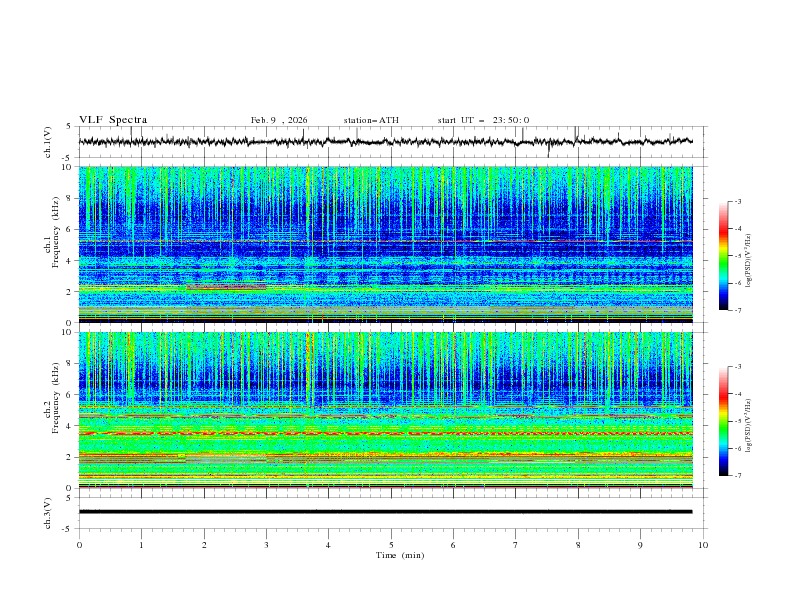Image resolution: width=792 pixels, height=612 pixels.
Task: Click the "10" minute tick on time axis
Action: coord(703,545)
